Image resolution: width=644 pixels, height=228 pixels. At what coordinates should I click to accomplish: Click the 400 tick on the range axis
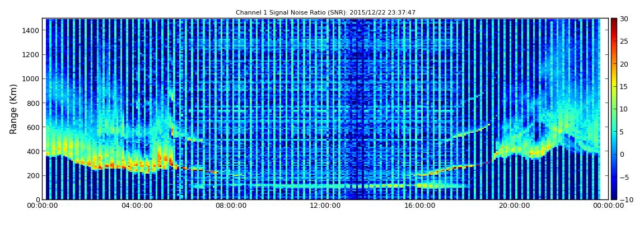pos(33,152)
